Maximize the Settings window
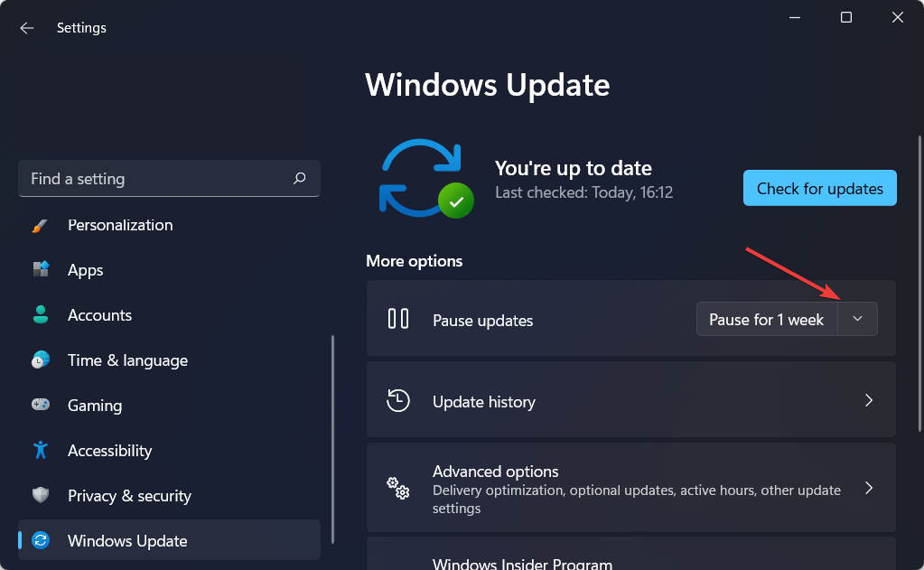This screenshot has width=924, height=570. tap(846, 18)
